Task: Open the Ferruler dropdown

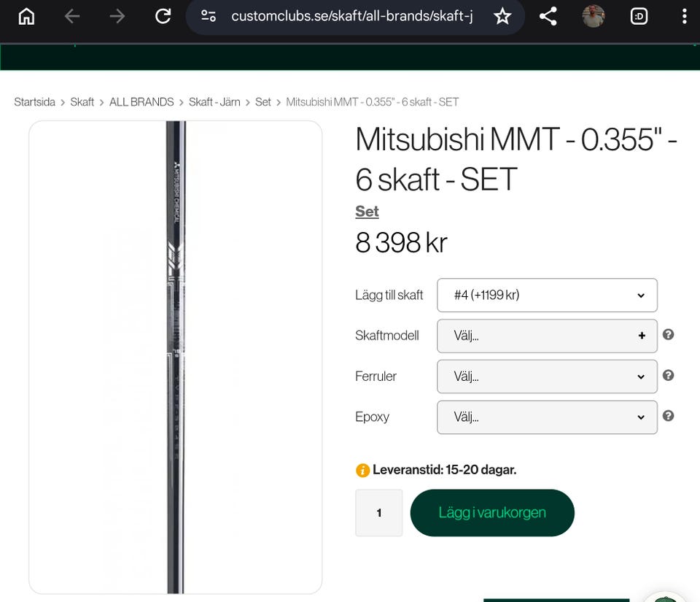Action: pos(547,377)
